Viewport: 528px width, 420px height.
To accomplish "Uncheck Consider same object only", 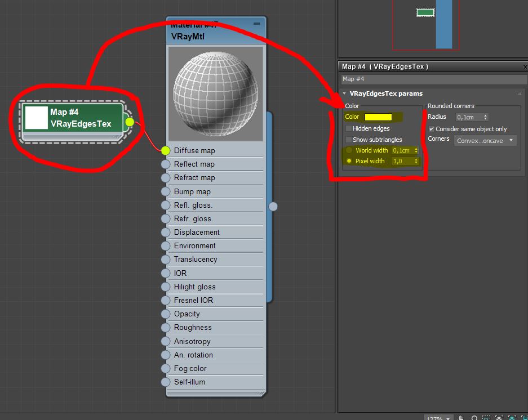I will (431, 129).
